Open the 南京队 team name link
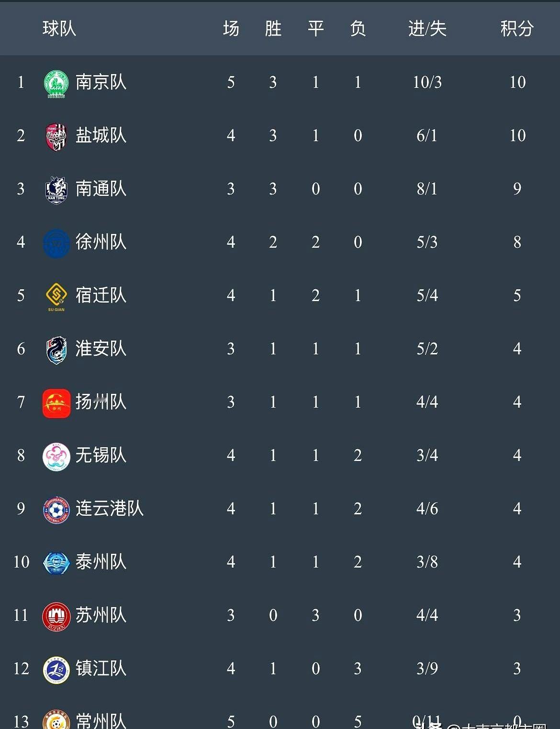 101,82
